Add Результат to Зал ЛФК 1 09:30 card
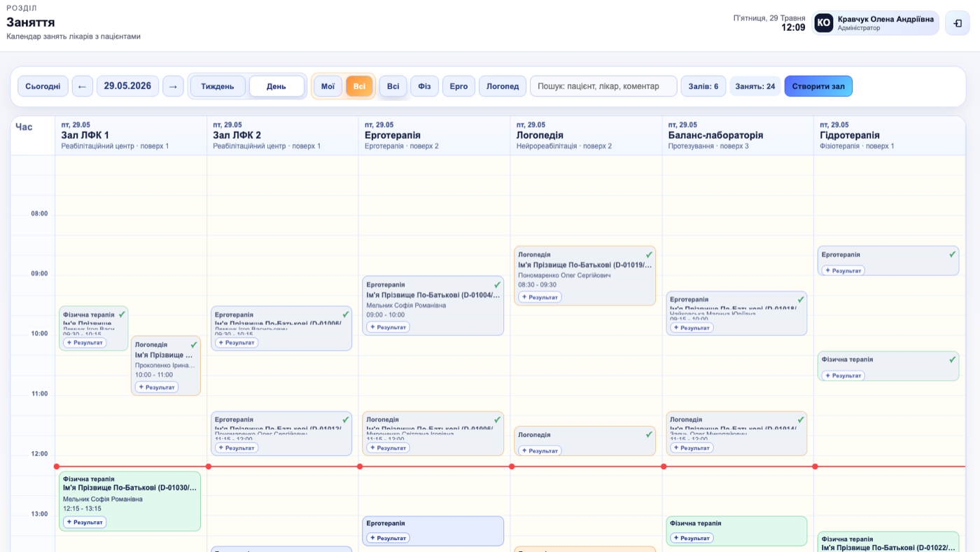Viewport: 980px width, 552px height. point(85,343)
